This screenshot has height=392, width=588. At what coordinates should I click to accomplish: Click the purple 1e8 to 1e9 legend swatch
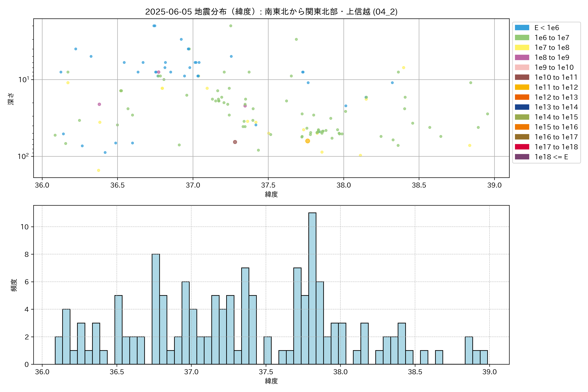522,57
